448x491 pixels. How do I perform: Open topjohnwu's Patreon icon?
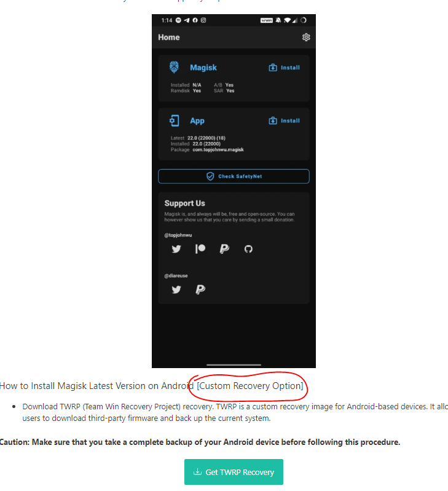(200, 249)
